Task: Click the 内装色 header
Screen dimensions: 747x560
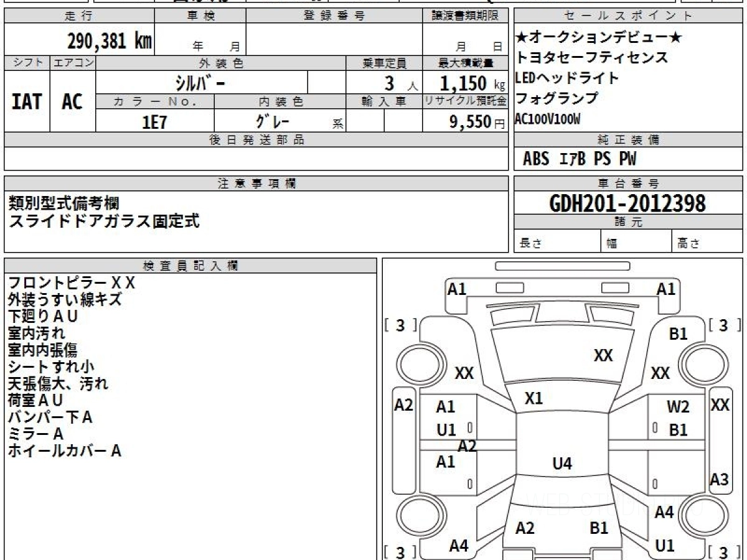Action: (280, 101)
